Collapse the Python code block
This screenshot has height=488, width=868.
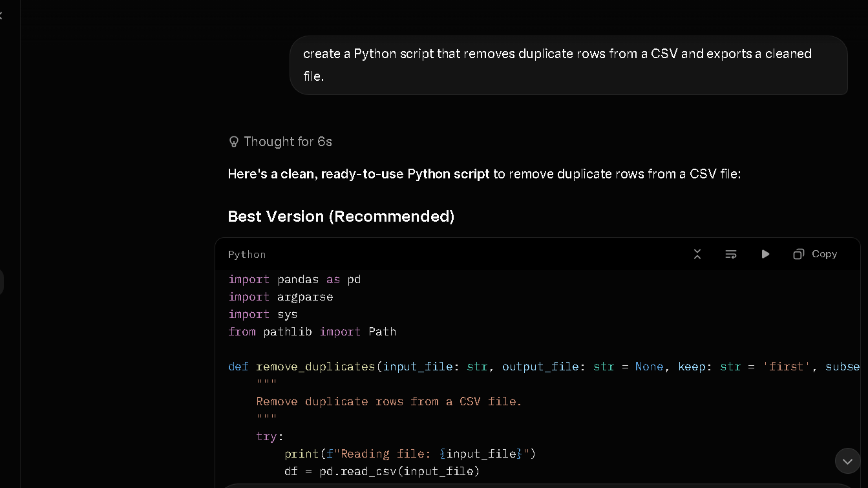pos(697,254)
